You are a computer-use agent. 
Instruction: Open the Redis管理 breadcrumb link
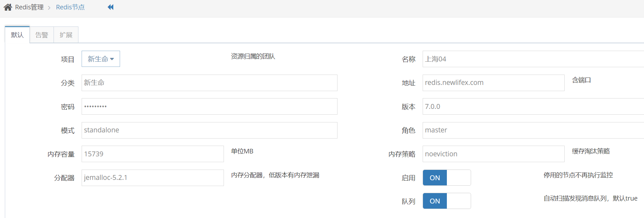tap(29, 7)
